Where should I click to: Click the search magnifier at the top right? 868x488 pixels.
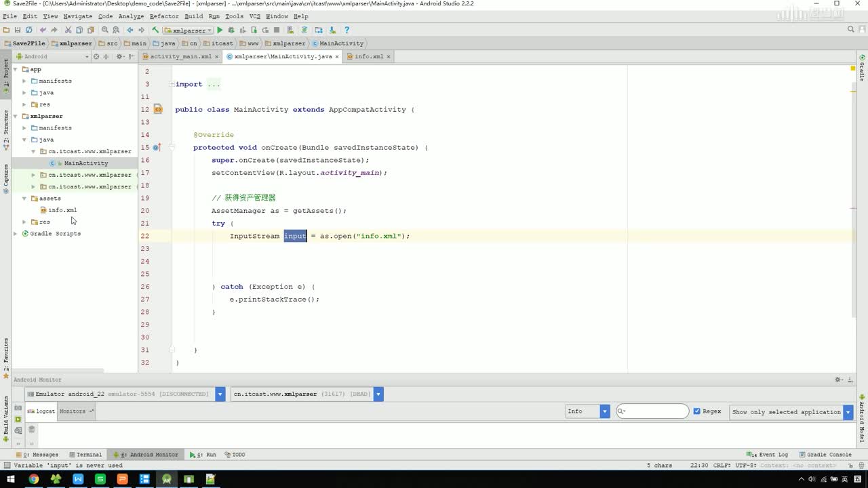851,30
